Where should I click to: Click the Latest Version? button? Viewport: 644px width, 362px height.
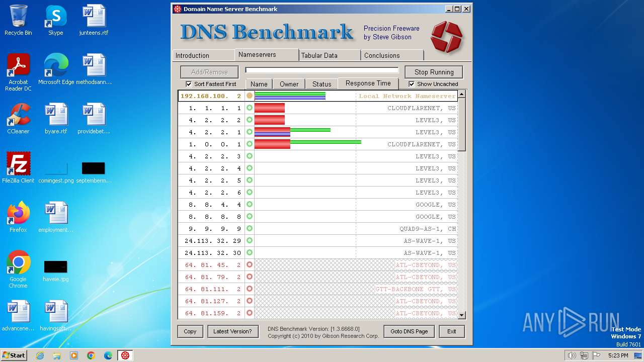tap(232, 331)
